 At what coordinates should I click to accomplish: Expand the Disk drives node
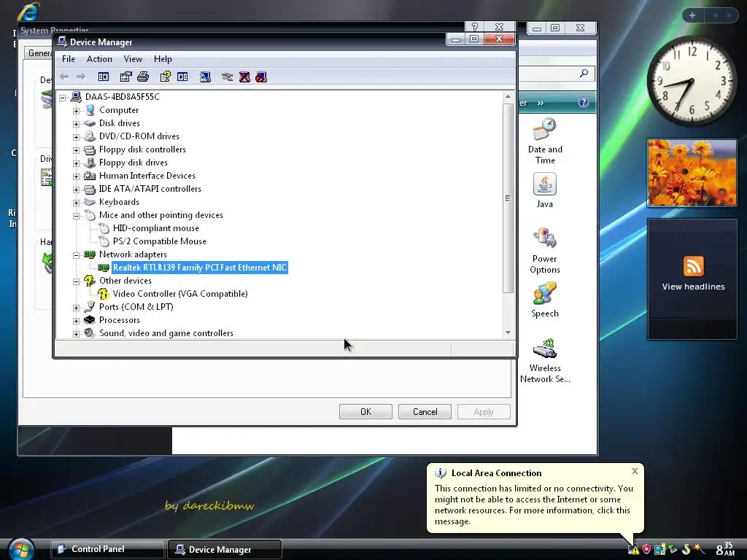76,124
